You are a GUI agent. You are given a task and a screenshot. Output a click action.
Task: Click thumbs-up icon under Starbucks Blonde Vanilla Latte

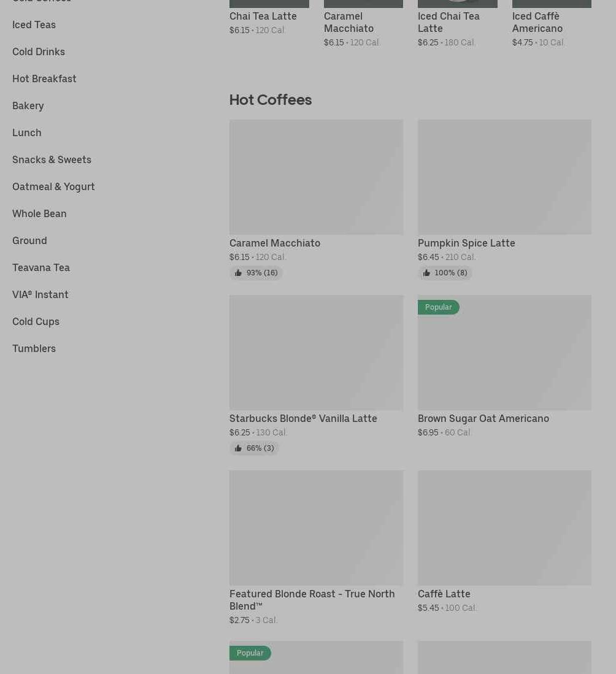(238, 448)
